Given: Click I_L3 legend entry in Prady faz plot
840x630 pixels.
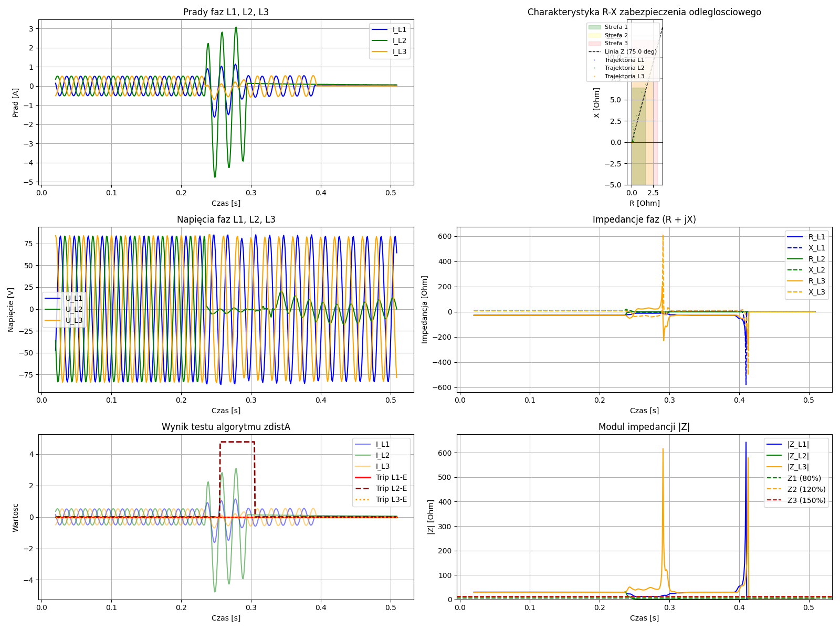Looking at the screenshot, I should 399,51.
